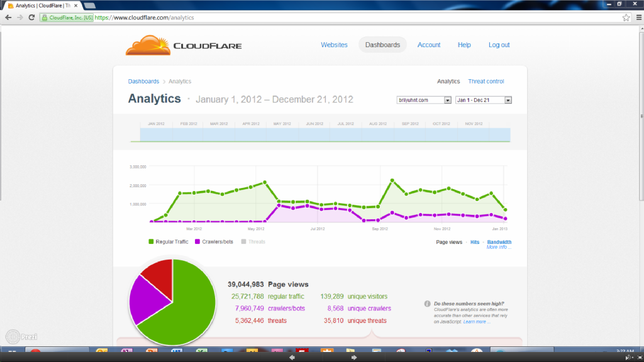Open the Websites nav item

[x=334, y=45]
